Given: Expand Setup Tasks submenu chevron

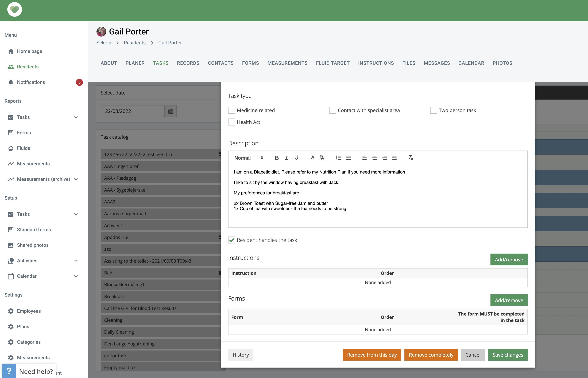Looking at the screenshot, I should click(76, 214).
